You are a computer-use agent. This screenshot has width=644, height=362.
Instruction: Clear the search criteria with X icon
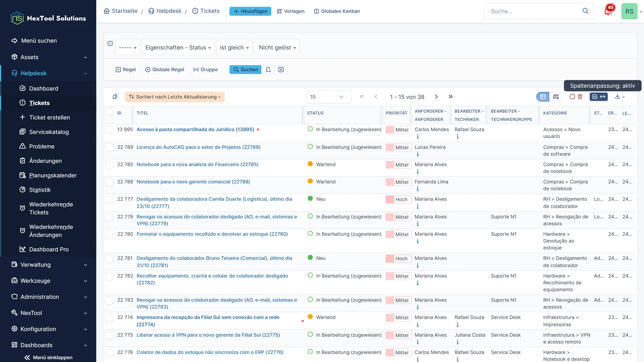[281, 70]
